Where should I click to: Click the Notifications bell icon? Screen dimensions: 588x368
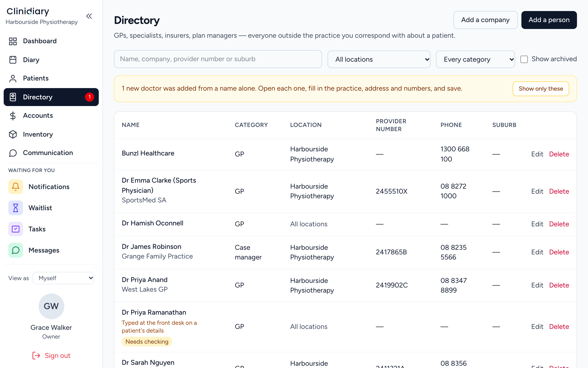16,187
